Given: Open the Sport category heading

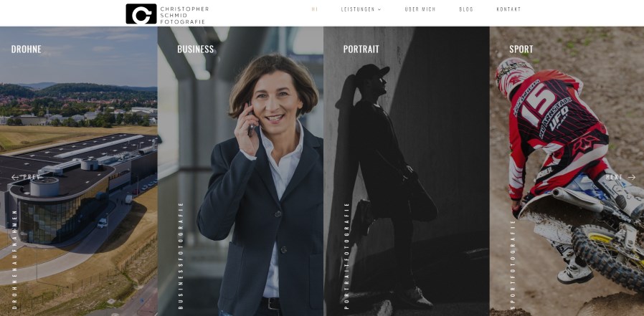Looking at the screenshot, I should (521, 49).
